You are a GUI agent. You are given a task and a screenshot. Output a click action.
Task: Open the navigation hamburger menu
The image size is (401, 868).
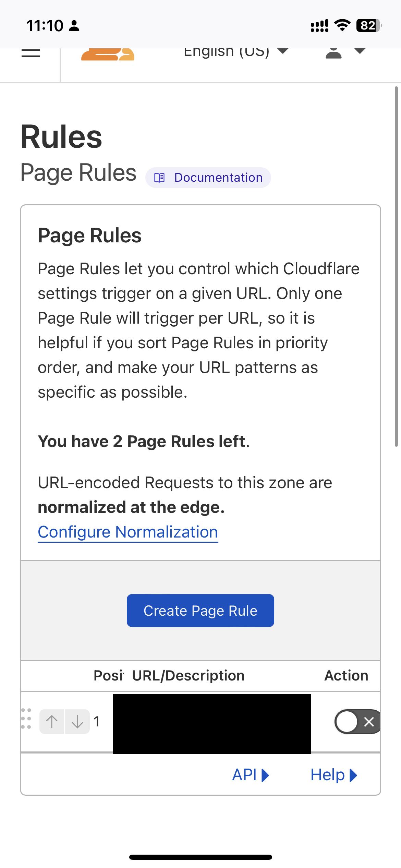[x=30, y=53]
